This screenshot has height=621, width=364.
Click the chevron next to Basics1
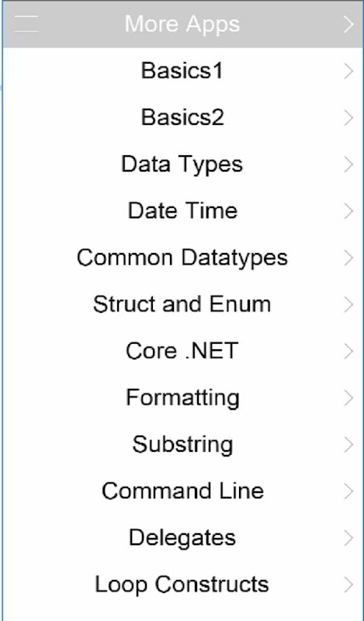[x=348, y=71]
